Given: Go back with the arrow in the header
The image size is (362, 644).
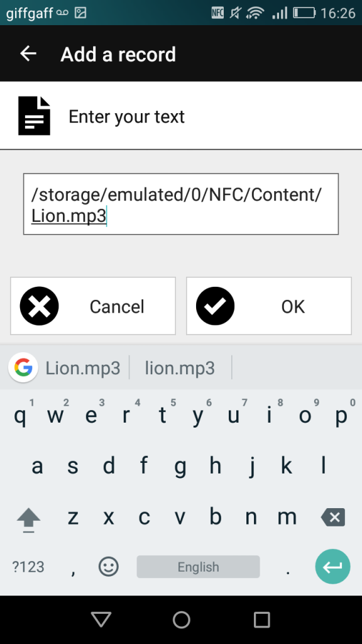Looking at the screenshot, I should tap(28, 54).
